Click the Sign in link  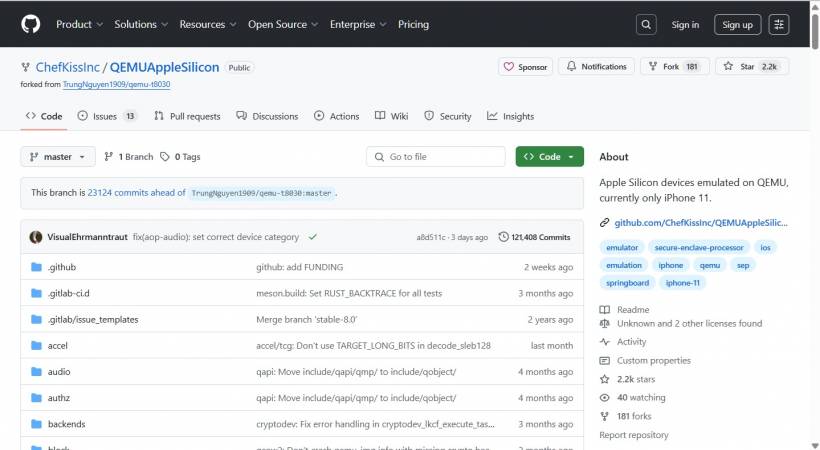click(x=685, y=25)
